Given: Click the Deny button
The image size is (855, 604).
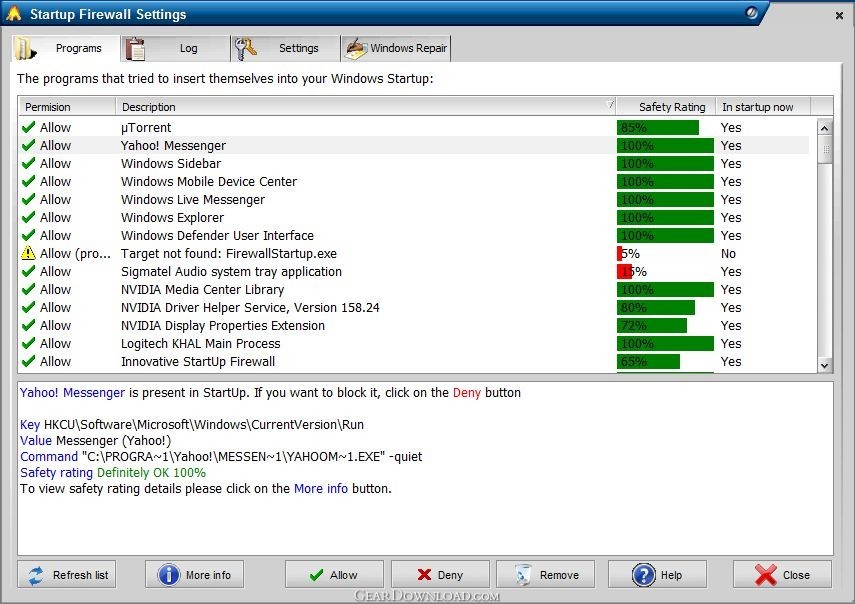Looking at the screenshot, I should pos(440,575).
